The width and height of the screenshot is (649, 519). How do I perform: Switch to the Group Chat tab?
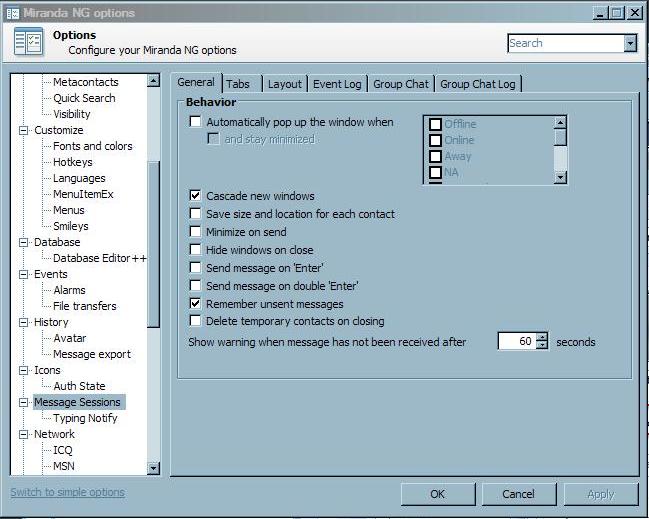[x=401, y=84]
